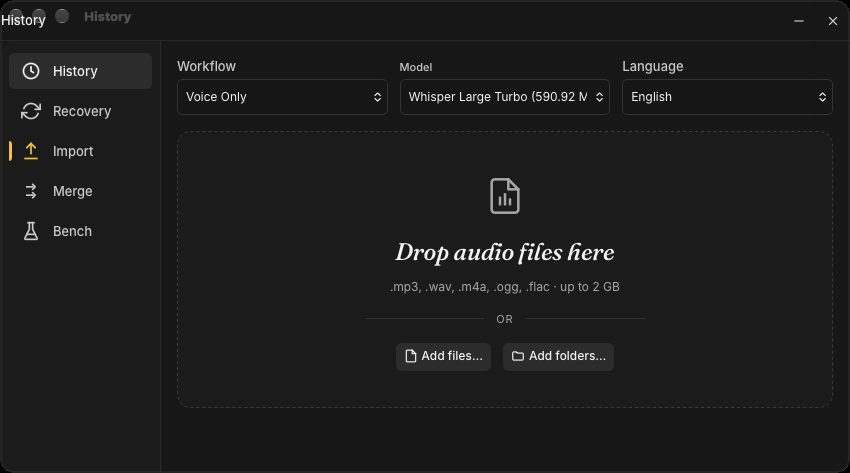The height and width of the screenshot is (473, 850).
Task: Click the Workflow label
Action: pyautogui.click(x=207, y=67)
